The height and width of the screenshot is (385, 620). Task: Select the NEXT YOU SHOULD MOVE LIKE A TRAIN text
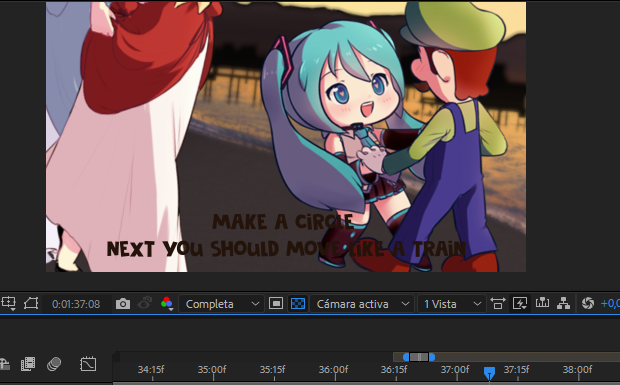click(x=286, y=249)
